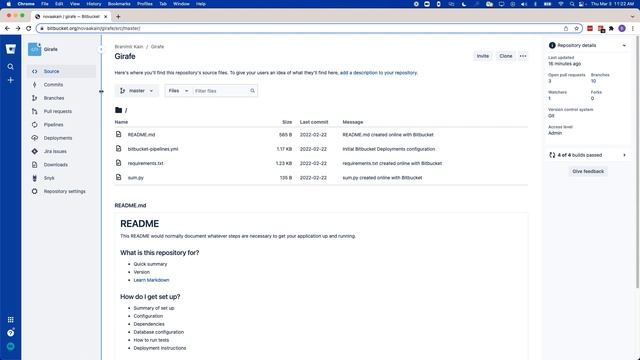Open Pipelines in the sidebar

coord(62,124)
